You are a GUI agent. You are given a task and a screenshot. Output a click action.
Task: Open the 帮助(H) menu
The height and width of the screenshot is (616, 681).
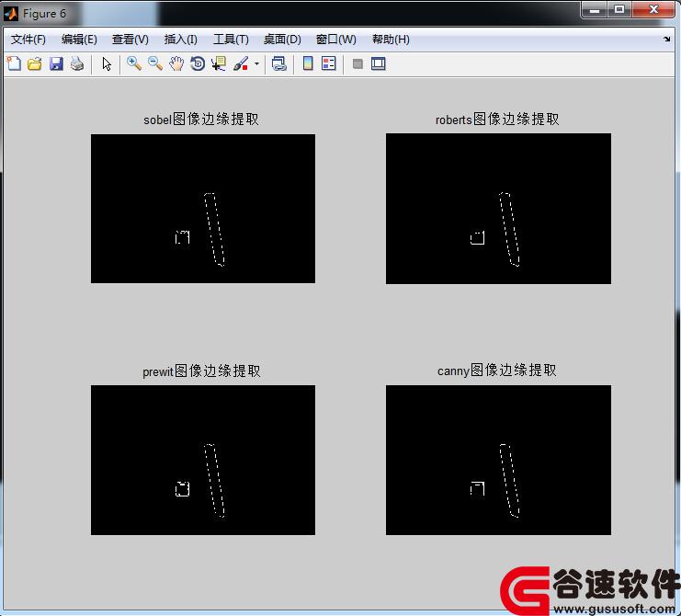391,40
